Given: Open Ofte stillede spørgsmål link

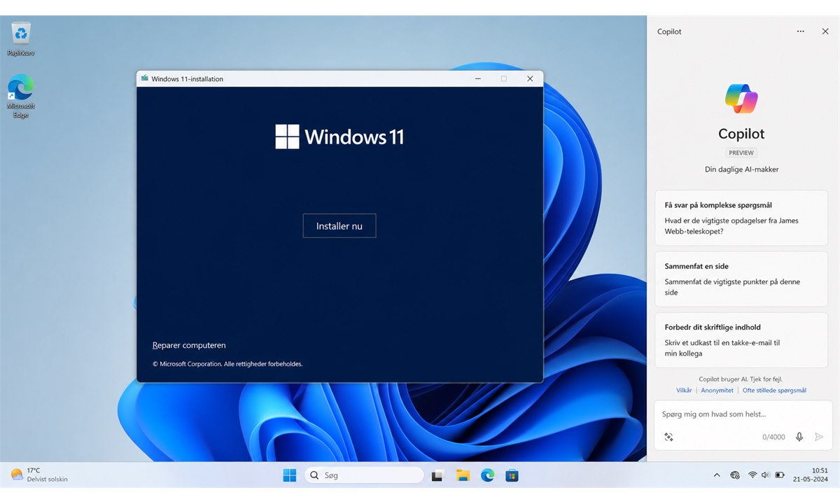Looking at the screenshot, I should coord(774,390).
